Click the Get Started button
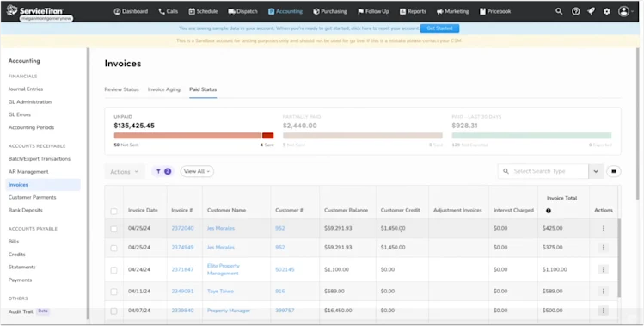The height and width of the screenshot is (326, 644). click(x=439, y=28)
